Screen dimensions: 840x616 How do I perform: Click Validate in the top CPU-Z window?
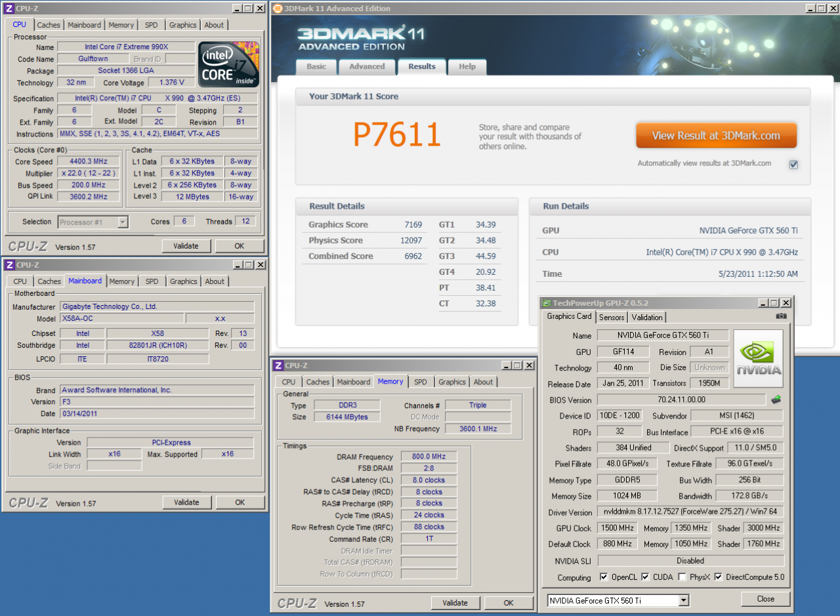pos(186,246)
